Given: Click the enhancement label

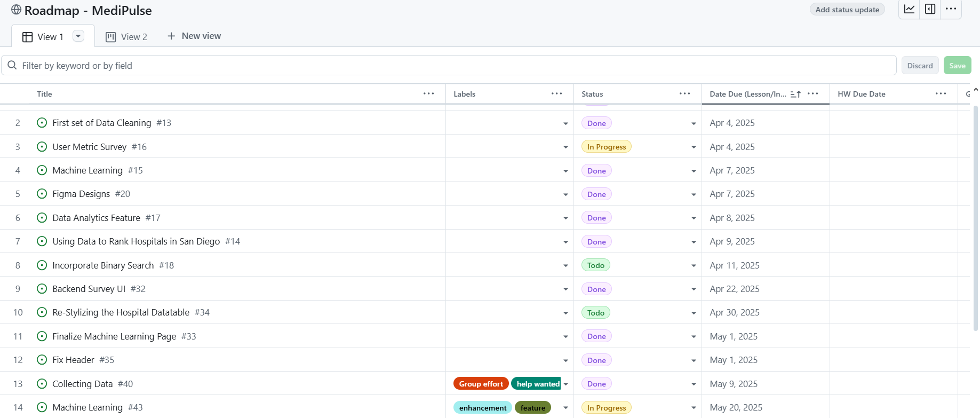Looking at the screenshot, I should [483, 408].
